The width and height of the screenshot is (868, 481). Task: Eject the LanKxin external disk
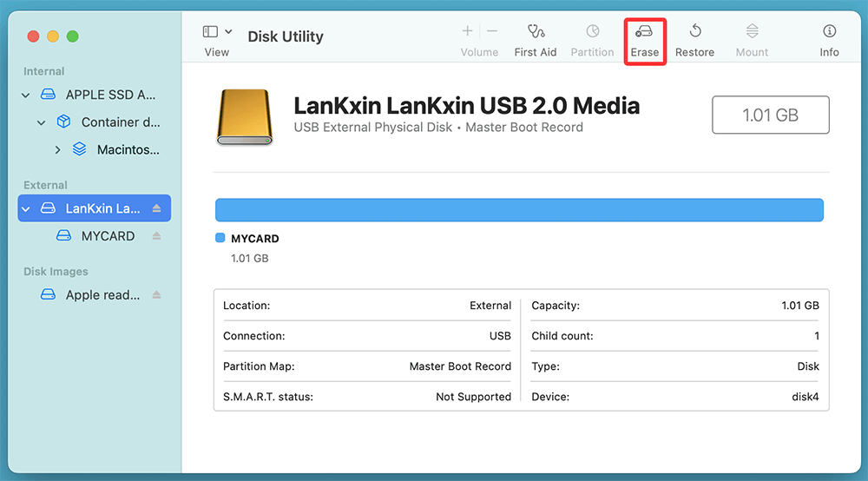pyautogui.click(x=157, y=208)
